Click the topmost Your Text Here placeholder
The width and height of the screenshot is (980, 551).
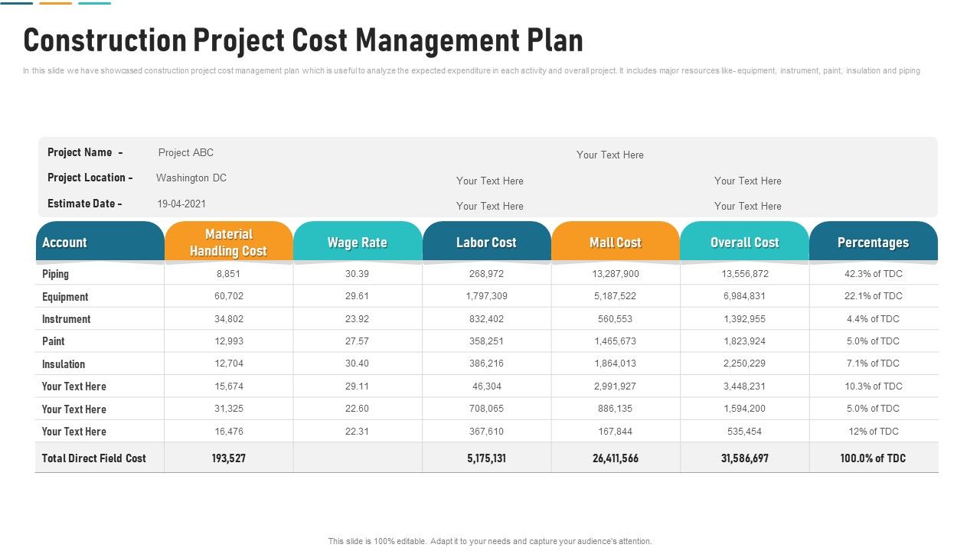click(610, 155)
